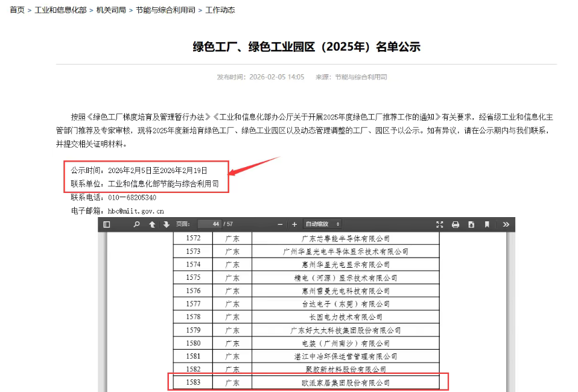The width and height of the screenshot is (578, 392).
Task: Download the green factory list PDF
Action: 471,224
